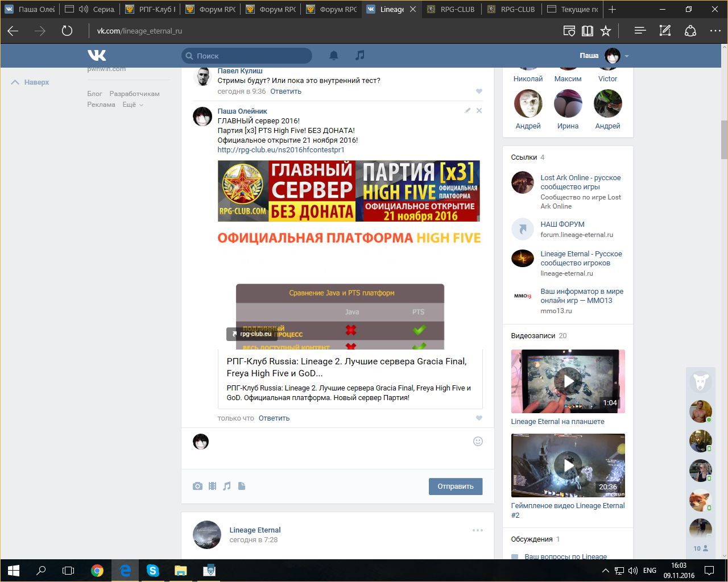Open the Lineage Eternal post options menu
The height and width of the screenshot is (582, 728).
pyautogui.click(x=478, y=530)
